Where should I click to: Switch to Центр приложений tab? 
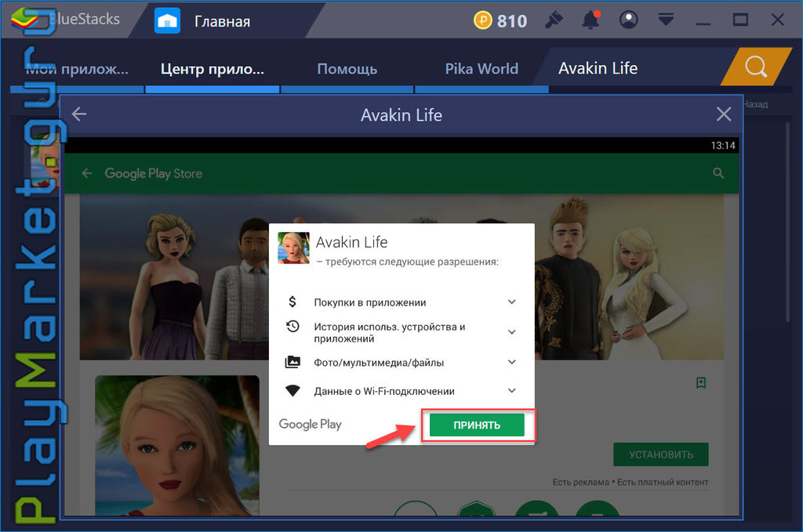tap(213, 68)
